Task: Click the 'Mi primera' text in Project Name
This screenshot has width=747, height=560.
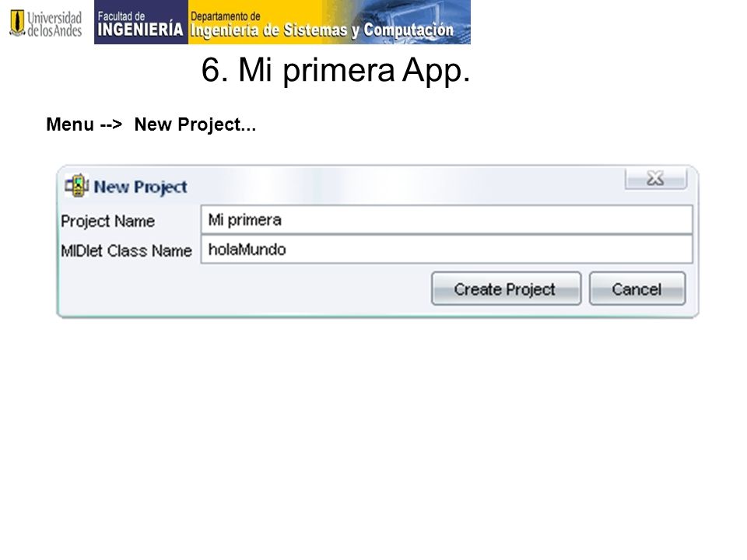Action: click(x=245, y=220)
